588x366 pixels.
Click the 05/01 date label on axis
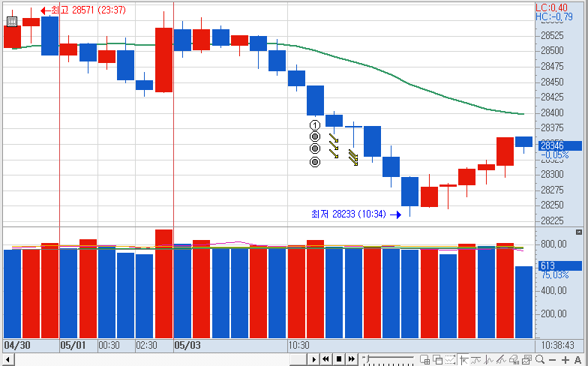click(73, 345)
